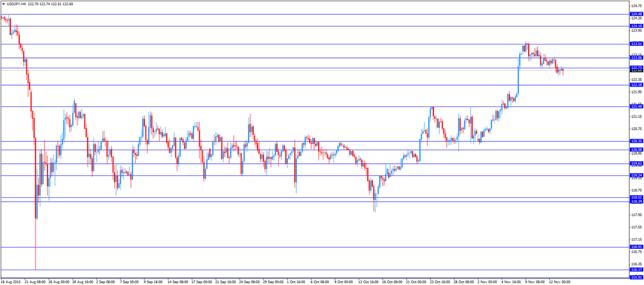Select the 123.06 price level tag

point(636,58)
